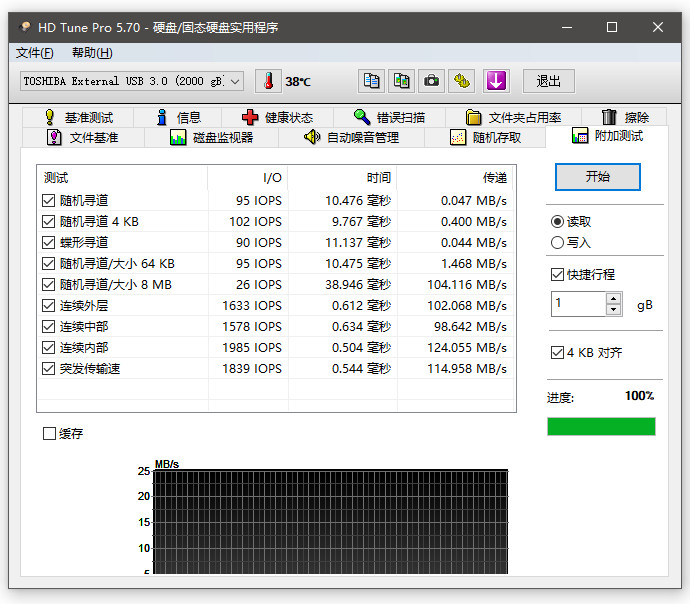Click the green progress bar
The height and width of the screenshot is (604, 690).
tap(601, 426)
